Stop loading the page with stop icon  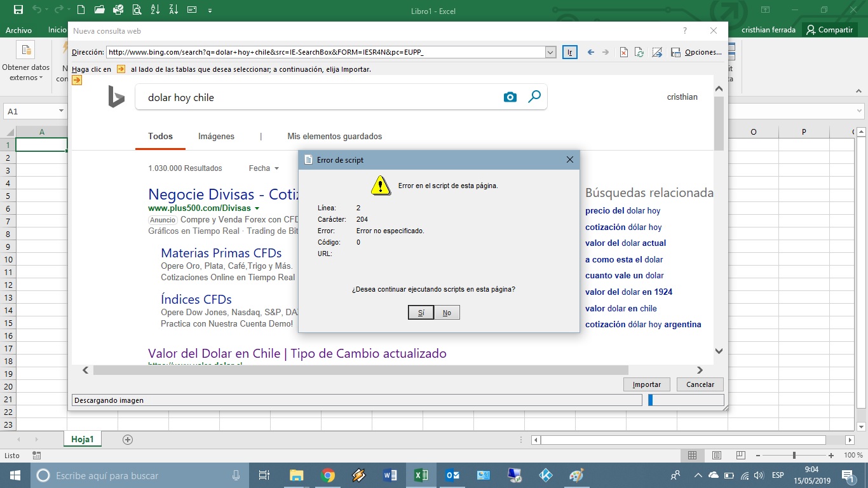[624, 52]
